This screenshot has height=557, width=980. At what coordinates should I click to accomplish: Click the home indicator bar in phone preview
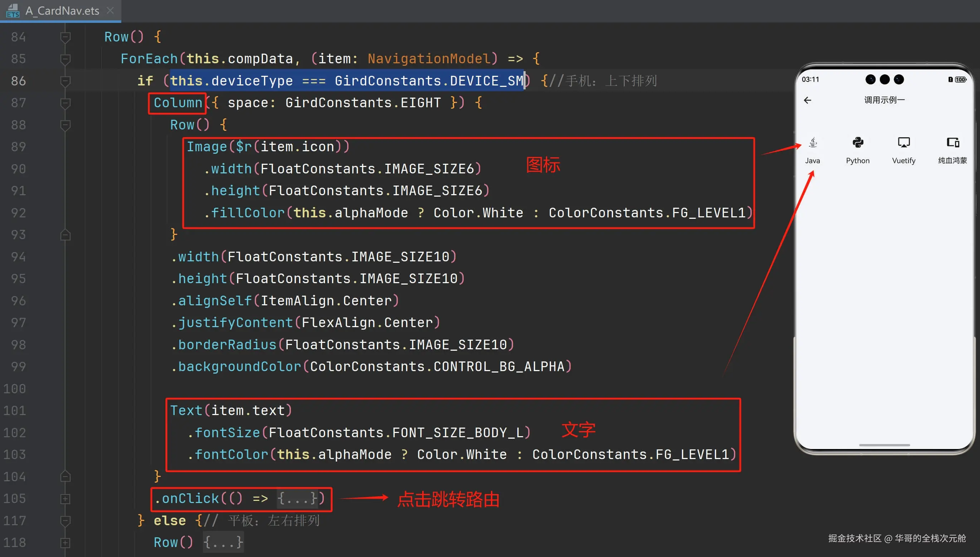coord(884,445)
